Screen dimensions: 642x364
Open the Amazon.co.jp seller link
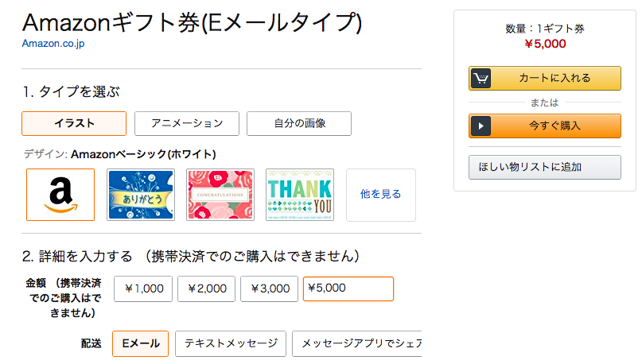point(53,44)
